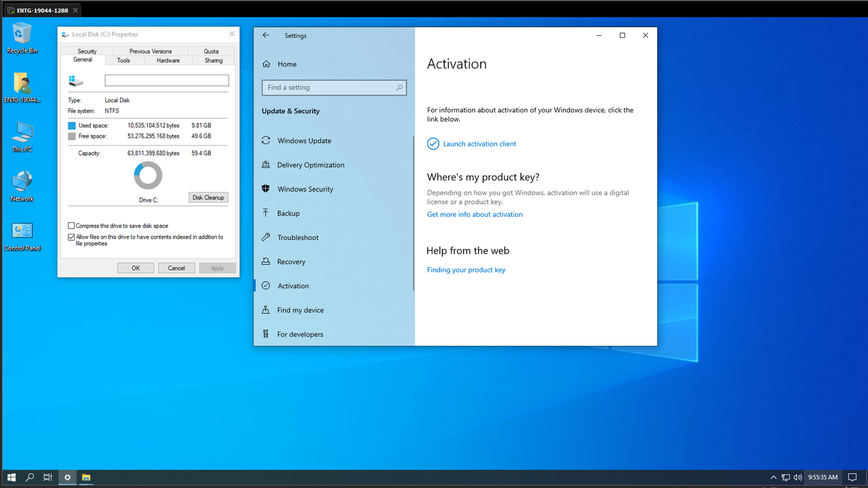Click the Free space value 49.6 GB
Viewport: 868px width, 488px height.
point(201,136)
